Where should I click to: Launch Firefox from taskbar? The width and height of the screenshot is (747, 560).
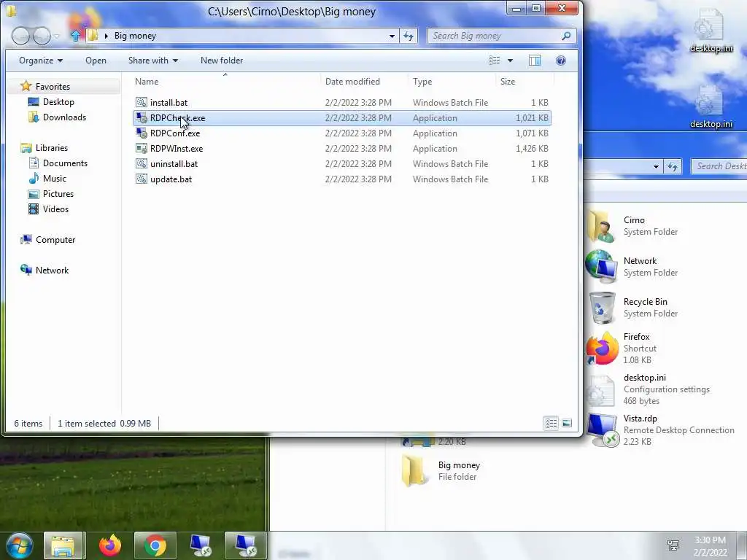(110, 545)
